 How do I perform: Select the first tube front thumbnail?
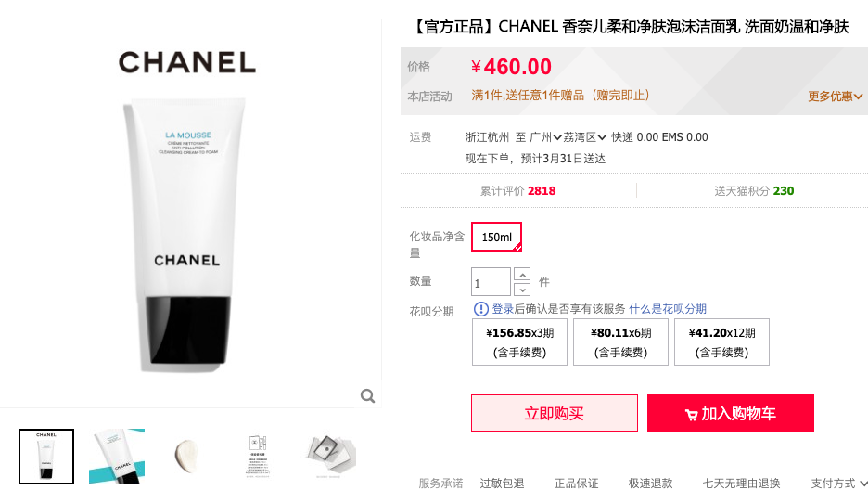click(x=46, y=457)
